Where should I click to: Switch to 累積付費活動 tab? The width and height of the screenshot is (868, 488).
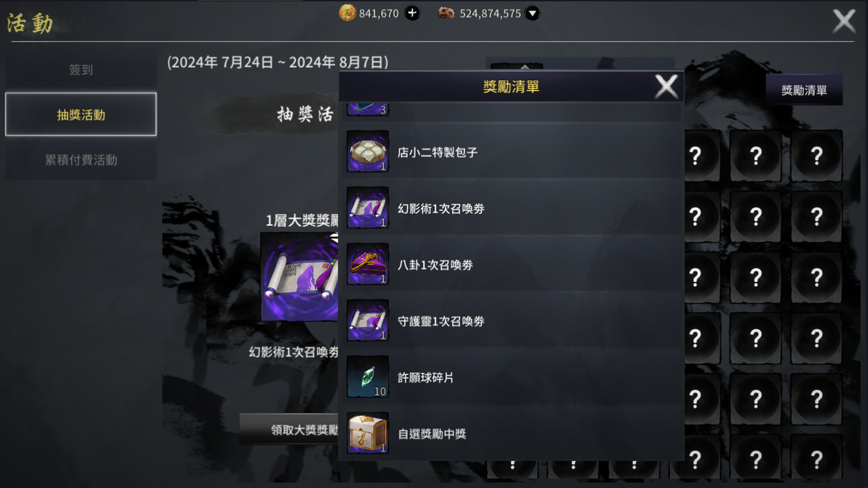click(81, 160)
